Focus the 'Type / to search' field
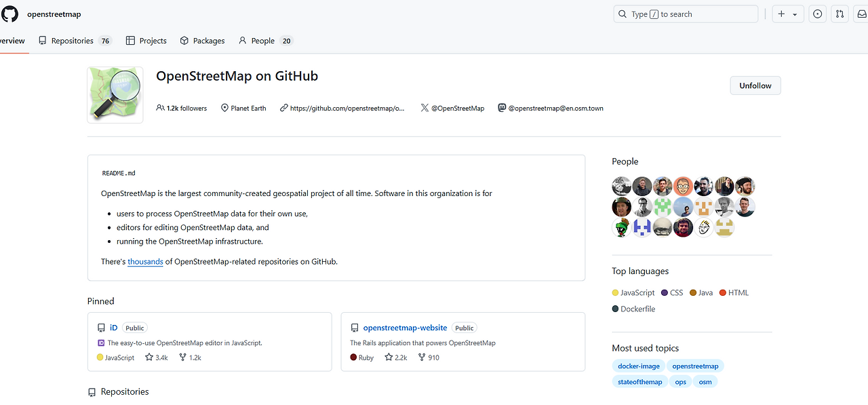The width and height of the screenshot is (868, 405). [x=686, y=14]
